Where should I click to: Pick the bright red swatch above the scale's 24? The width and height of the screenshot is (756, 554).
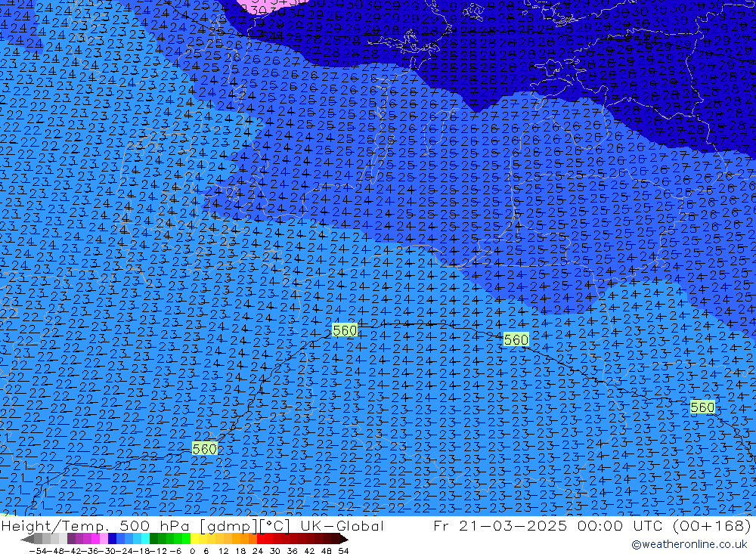(262, 539)
